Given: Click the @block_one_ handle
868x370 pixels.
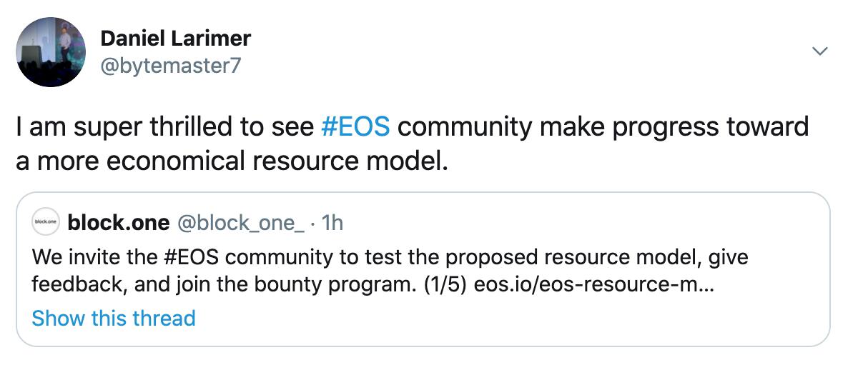Looking at the screenshot, I should (x=240, y=223).
